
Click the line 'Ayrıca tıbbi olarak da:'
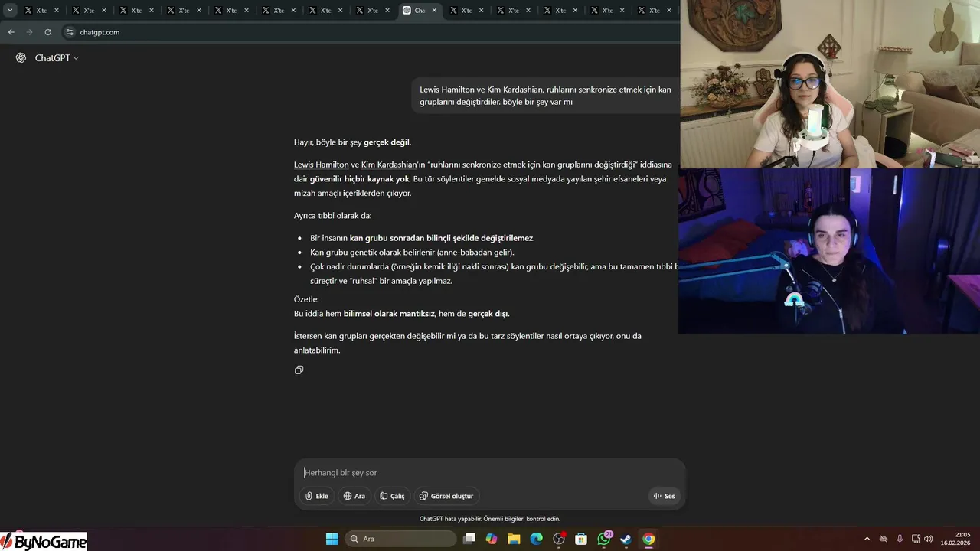pyautogui.click(x=332, y=216)
